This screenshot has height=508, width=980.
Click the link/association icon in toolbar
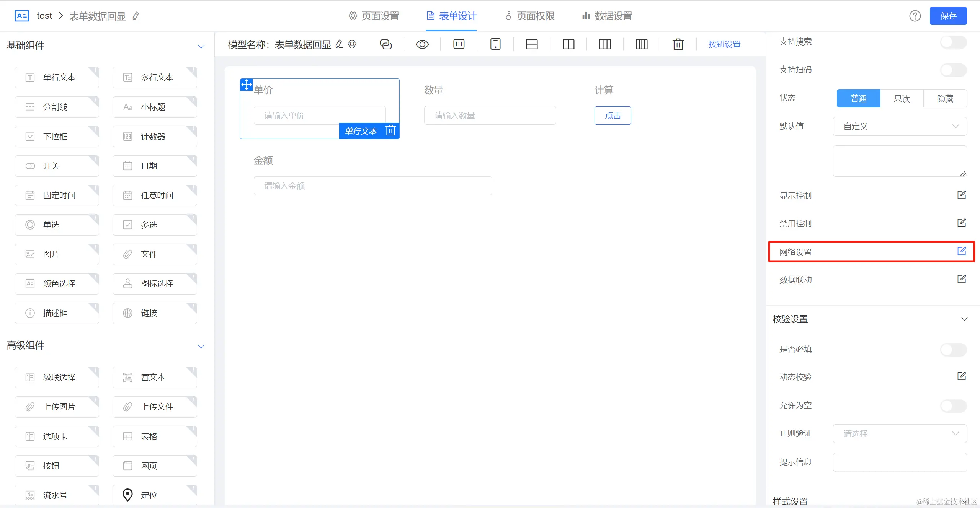pyautogui.click(x=385, y=44)
